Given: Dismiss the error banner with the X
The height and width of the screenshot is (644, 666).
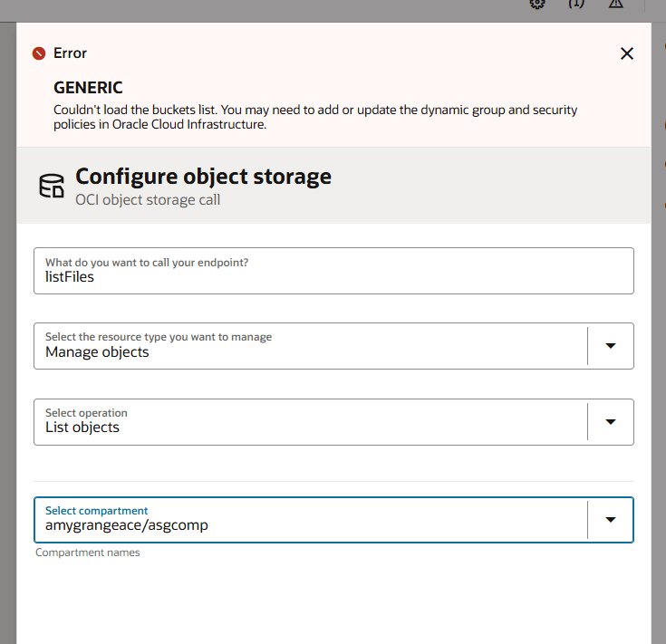Looking at the screenshot, I should [x=626, y=53].
